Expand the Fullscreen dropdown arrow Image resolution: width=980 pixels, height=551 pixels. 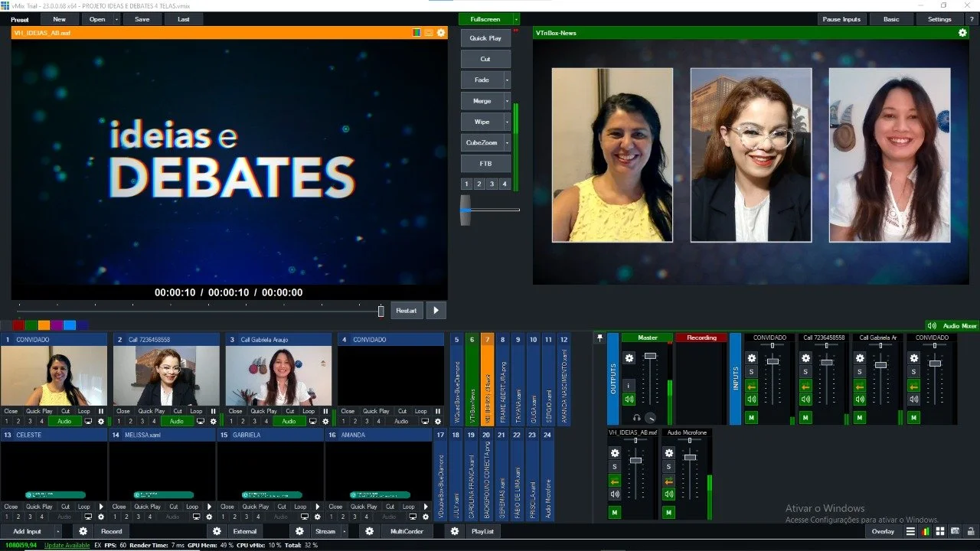pos(516,19)
